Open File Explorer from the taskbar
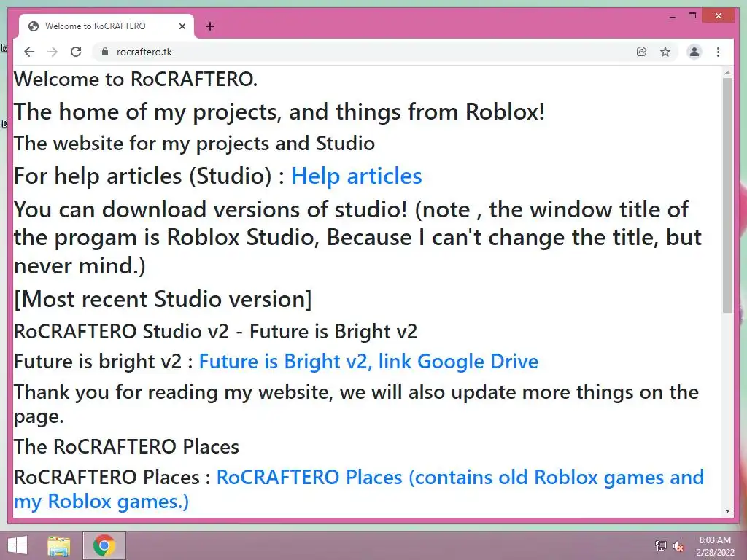Viewport: 747px width, 560px height. pyautogui.click(x=59, y=545)
